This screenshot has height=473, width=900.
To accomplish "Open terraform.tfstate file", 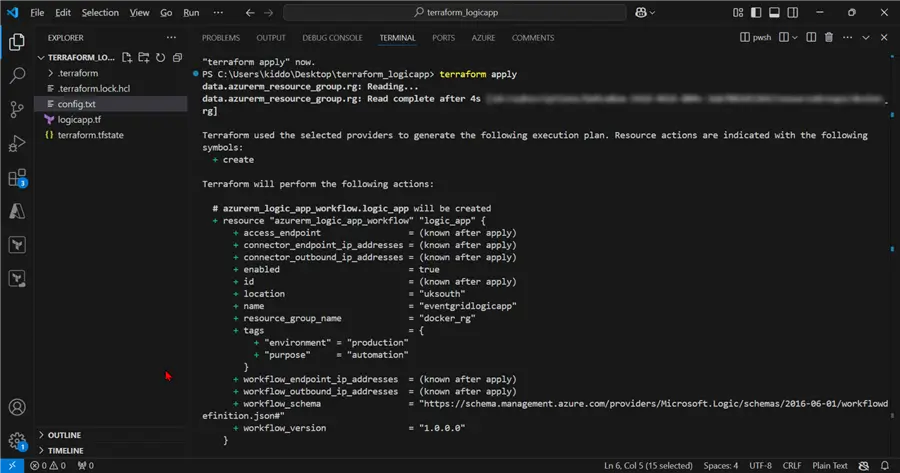I will coord(111,135).
